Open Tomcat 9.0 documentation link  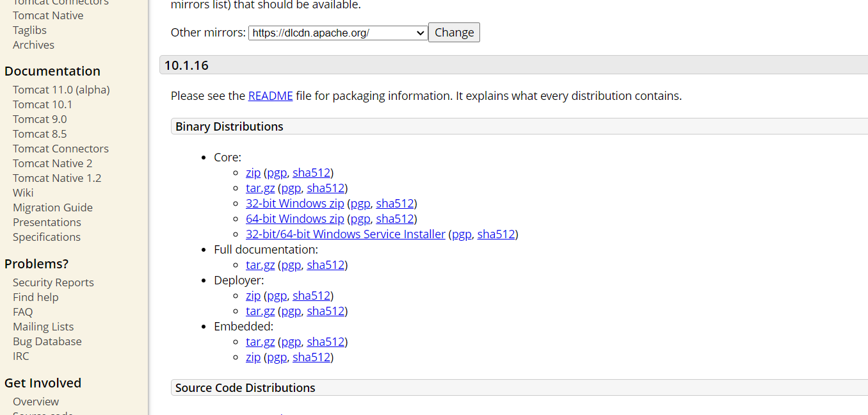(40, 119)
